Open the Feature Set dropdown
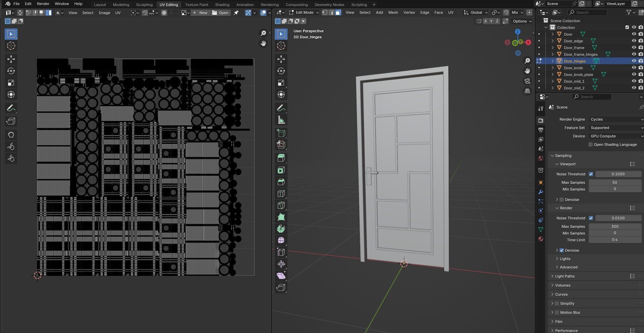 [x=616, y=128]
